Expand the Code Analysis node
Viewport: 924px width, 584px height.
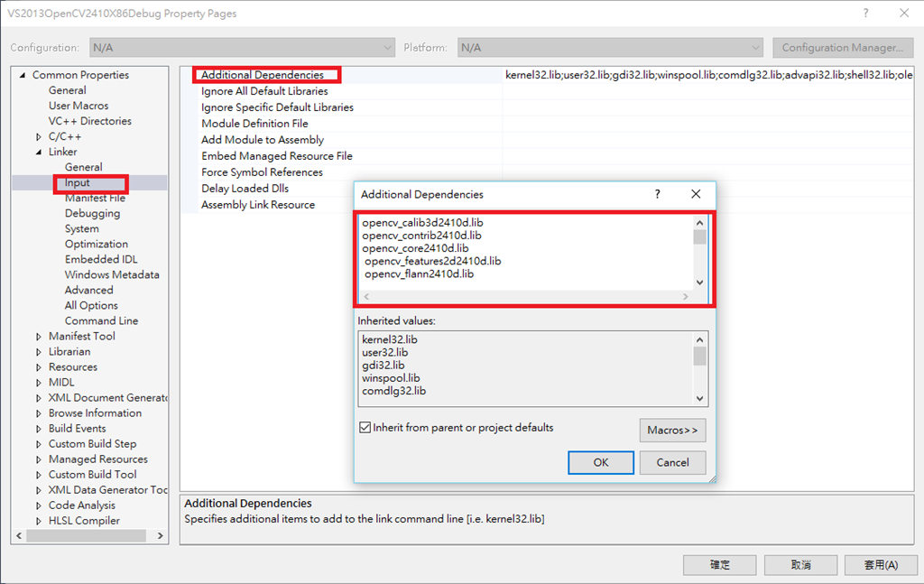39,505
